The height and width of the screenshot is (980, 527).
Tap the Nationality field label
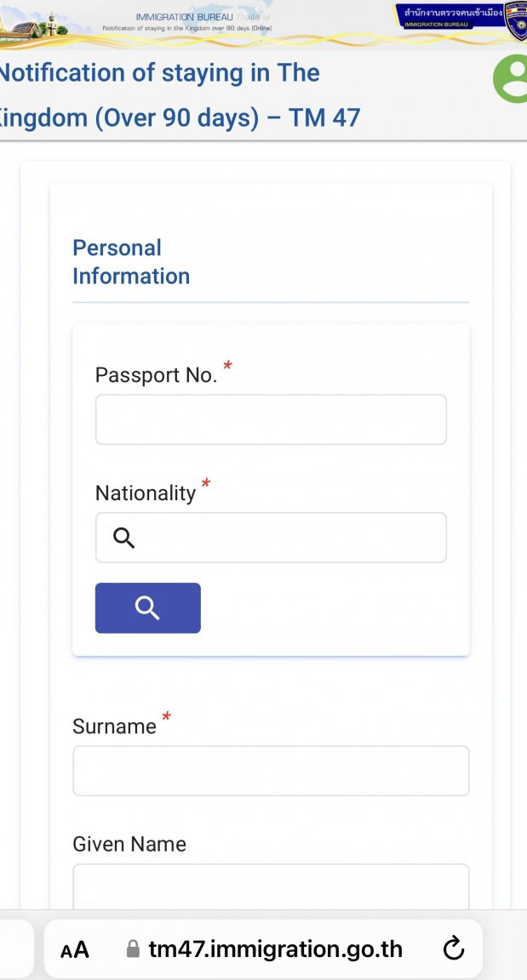tap(146, 493)
